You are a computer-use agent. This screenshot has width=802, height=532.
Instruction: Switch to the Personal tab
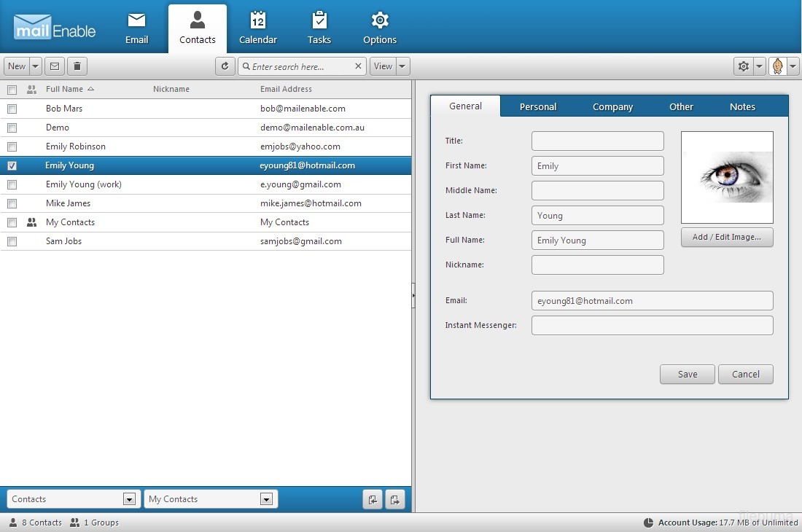click(x=537, y=106)
